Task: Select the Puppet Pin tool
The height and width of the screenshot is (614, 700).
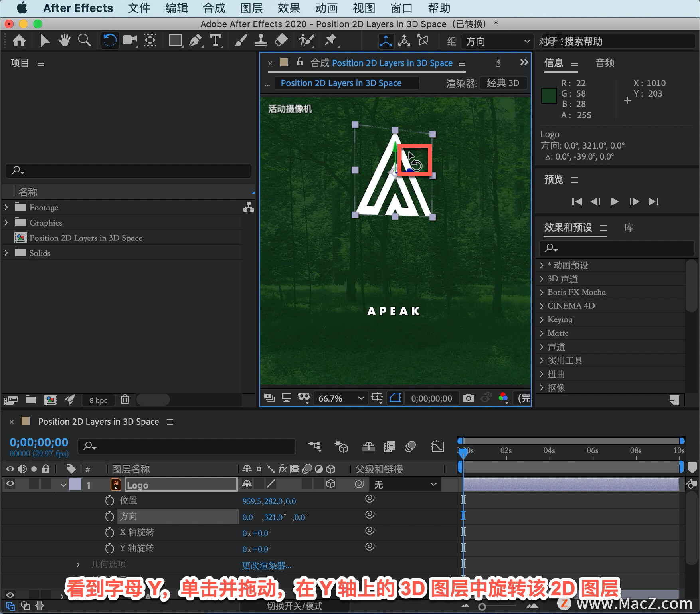Action: click(x=331, y=40)
